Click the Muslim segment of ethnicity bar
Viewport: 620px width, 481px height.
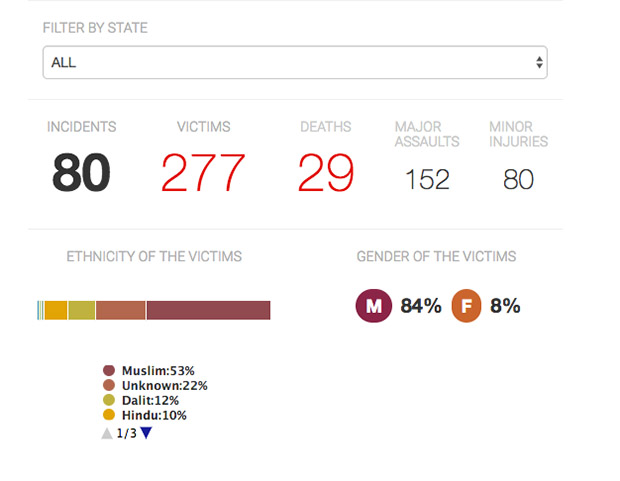coord(208,310)
